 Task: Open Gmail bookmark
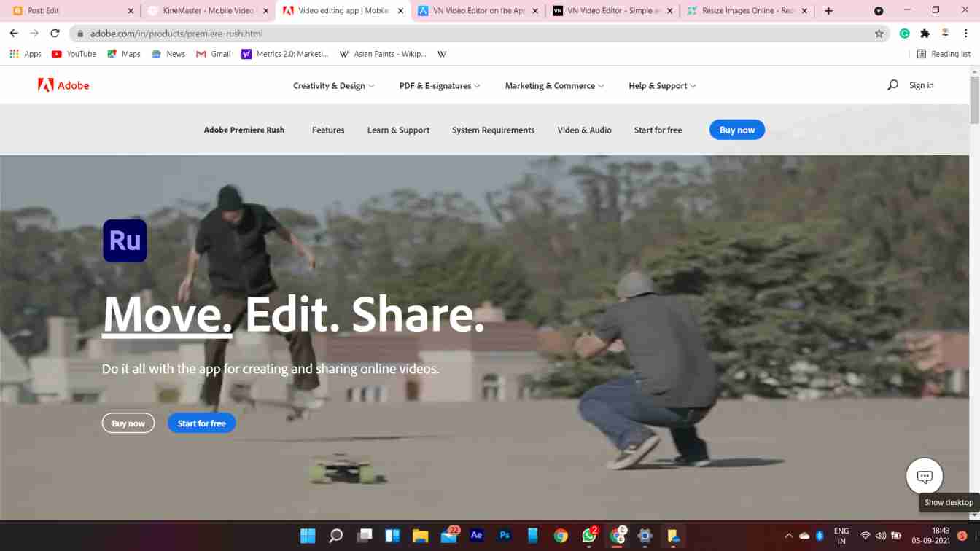[x=213, y=54]
